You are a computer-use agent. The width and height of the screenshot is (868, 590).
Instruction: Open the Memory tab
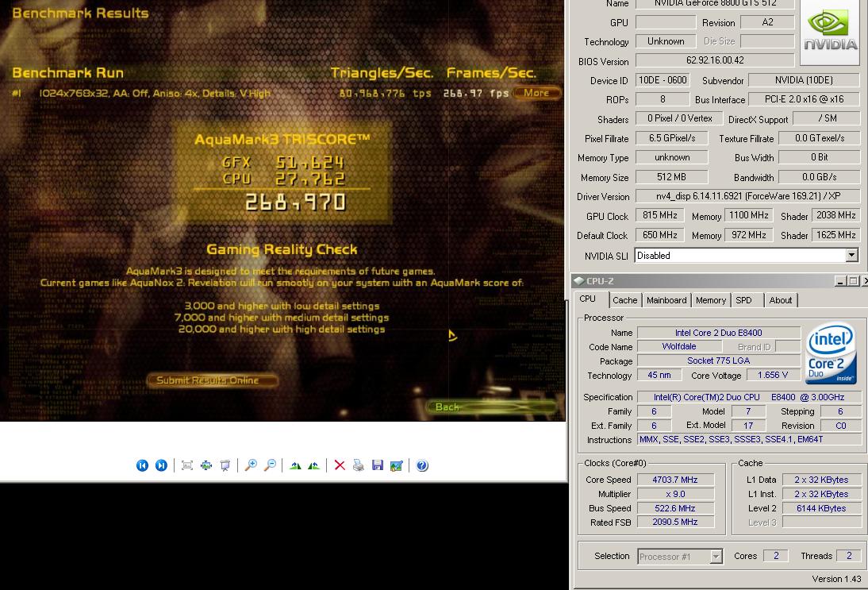pos(711,300)
